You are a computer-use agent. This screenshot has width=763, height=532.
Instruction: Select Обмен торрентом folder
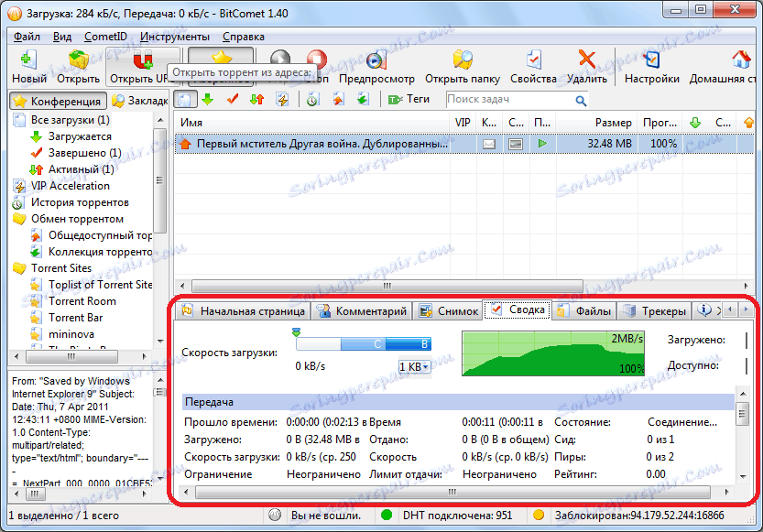click(77, 220)
